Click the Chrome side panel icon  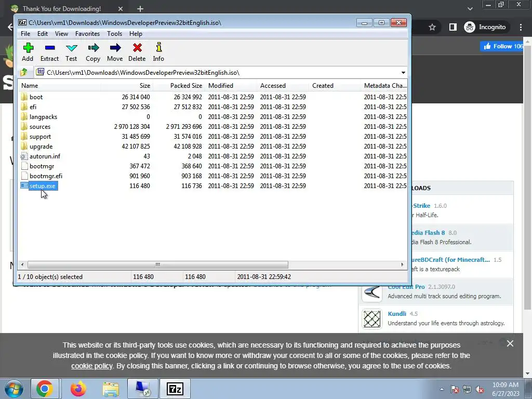(x=453, y=27)
